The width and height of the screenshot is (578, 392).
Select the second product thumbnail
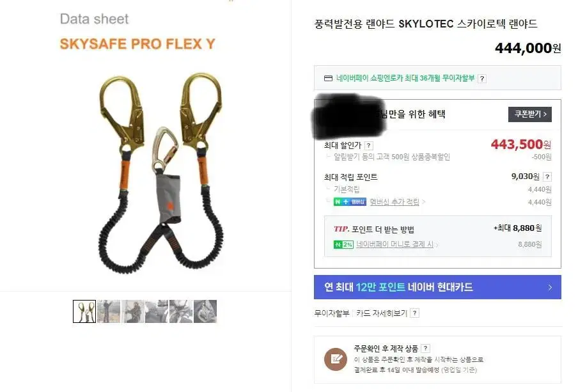tap(109, 311)
